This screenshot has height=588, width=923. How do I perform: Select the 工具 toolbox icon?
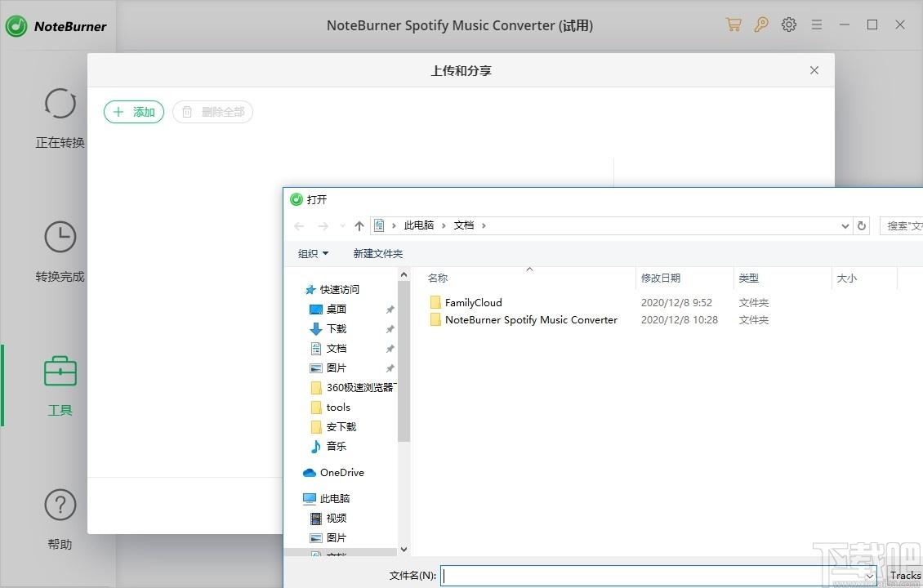60,372
